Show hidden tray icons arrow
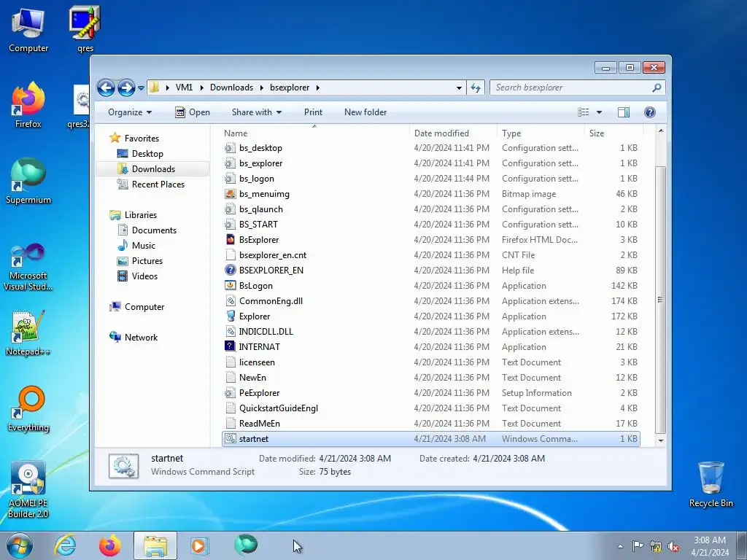Image resolution: width=747 pixels, height=560 pixels. point(620,546)
